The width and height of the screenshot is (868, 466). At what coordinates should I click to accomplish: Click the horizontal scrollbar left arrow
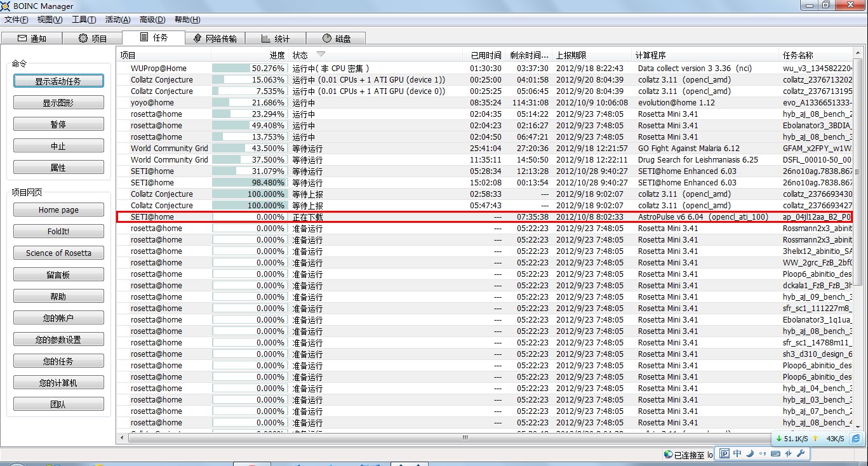(121, 437)
